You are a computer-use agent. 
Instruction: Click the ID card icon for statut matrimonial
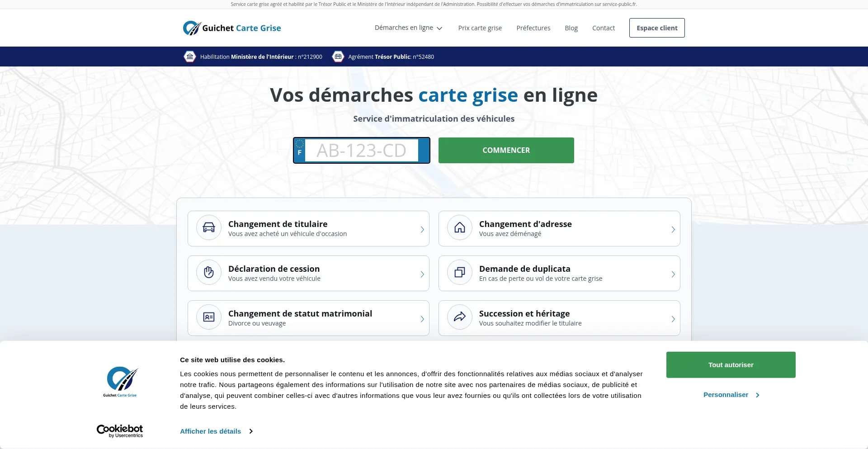click(208, 317)
